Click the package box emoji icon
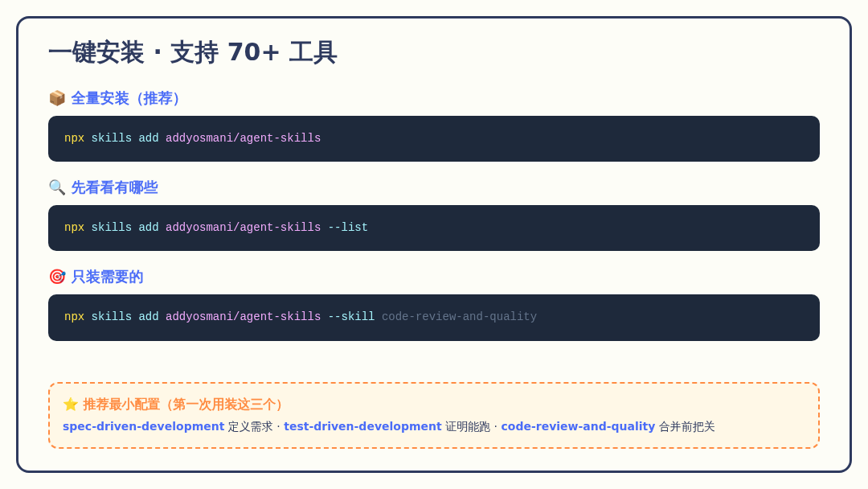Viewport: 868px width, 489px height. (x=57, y=99)
